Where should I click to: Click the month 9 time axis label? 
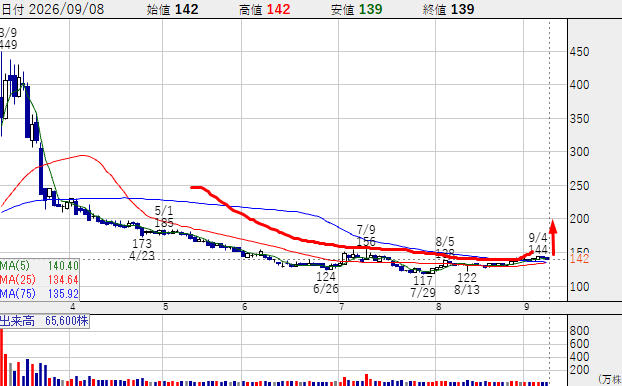tap(527, 307)
